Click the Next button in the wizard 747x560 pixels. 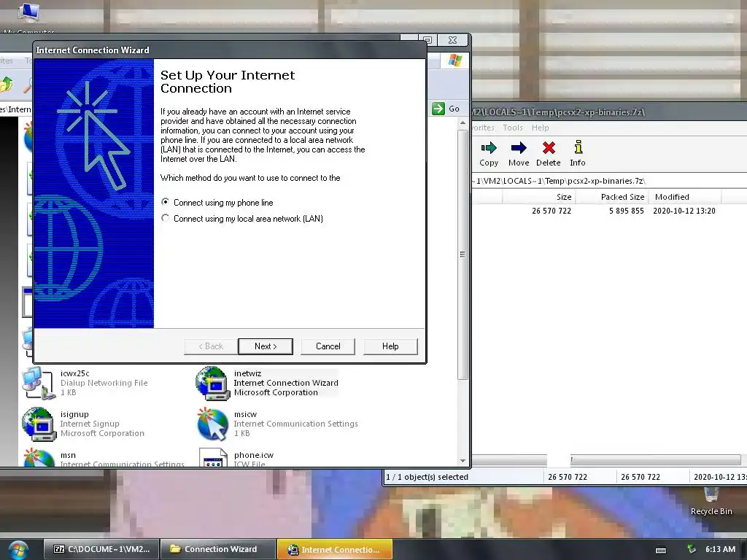(266, 346)
